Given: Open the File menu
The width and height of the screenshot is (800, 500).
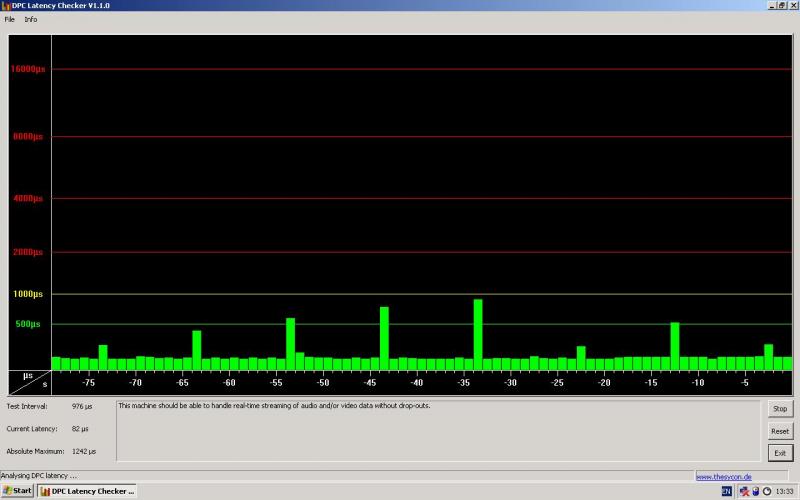Looking at the screenshot, I should coord(9,19).
